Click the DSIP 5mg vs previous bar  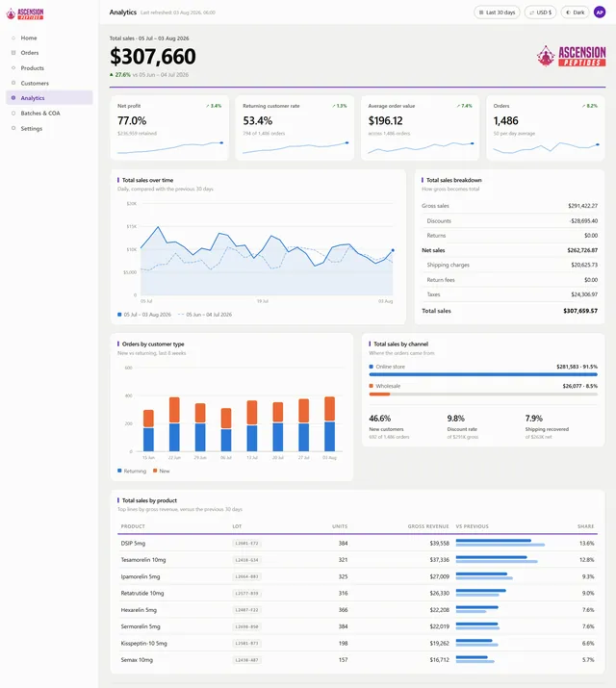(x=500, y=543)
